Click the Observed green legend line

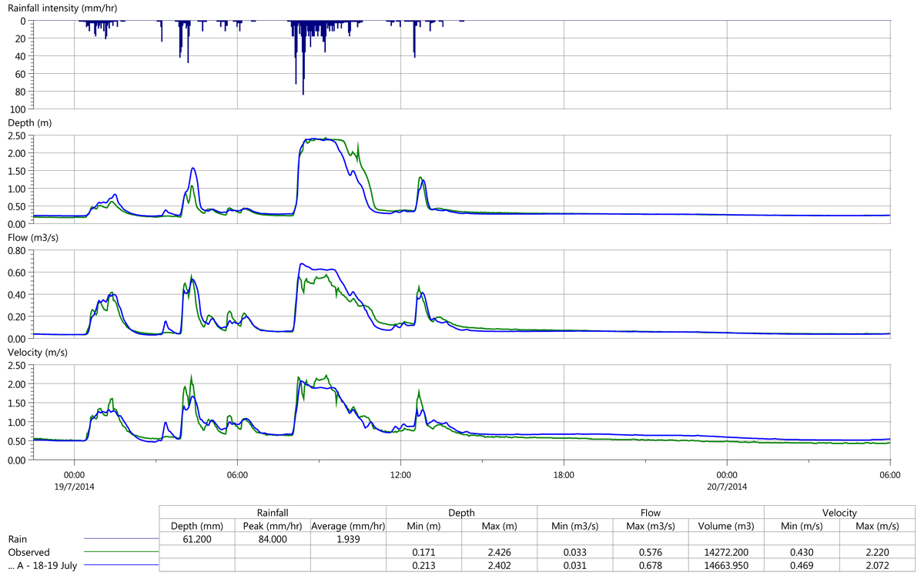(120, 552)
